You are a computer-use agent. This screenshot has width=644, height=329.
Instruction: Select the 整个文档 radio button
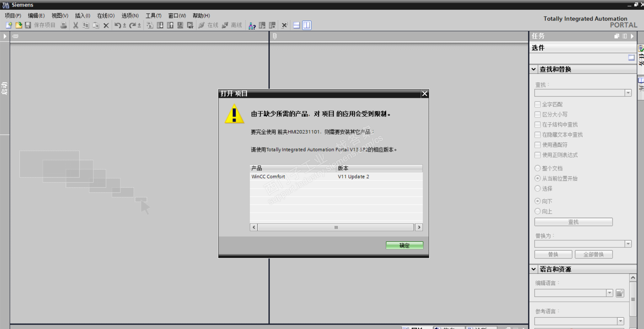pyautogui.click(x=538, y=168)
